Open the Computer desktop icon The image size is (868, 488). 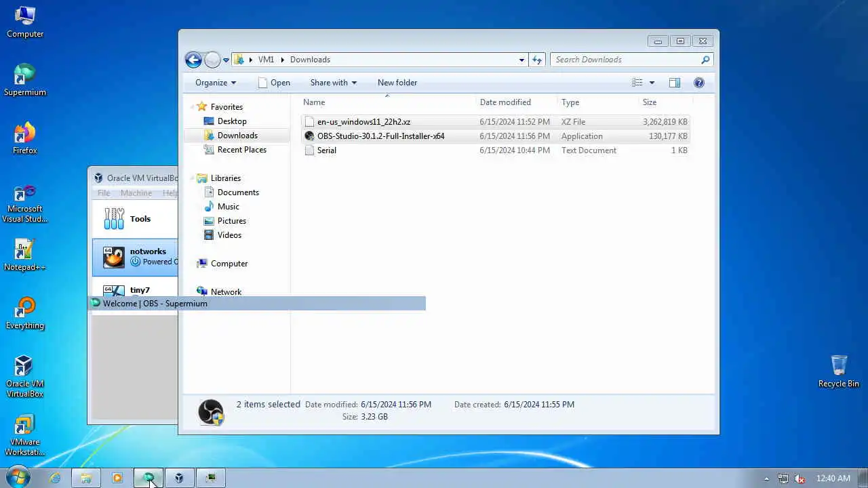pos(25,22)
